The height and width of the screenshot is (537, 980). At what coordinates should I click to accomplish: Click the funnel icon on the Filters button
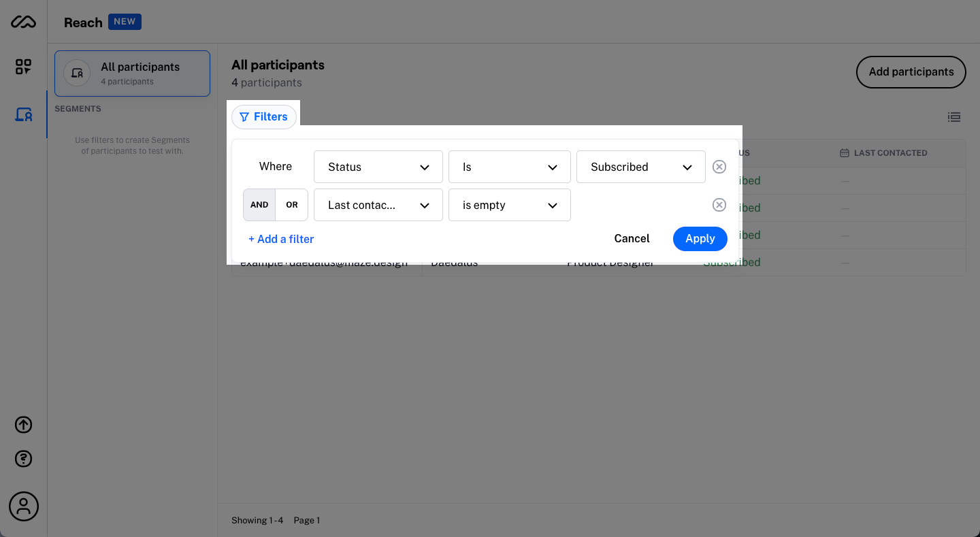click(245, 116)
